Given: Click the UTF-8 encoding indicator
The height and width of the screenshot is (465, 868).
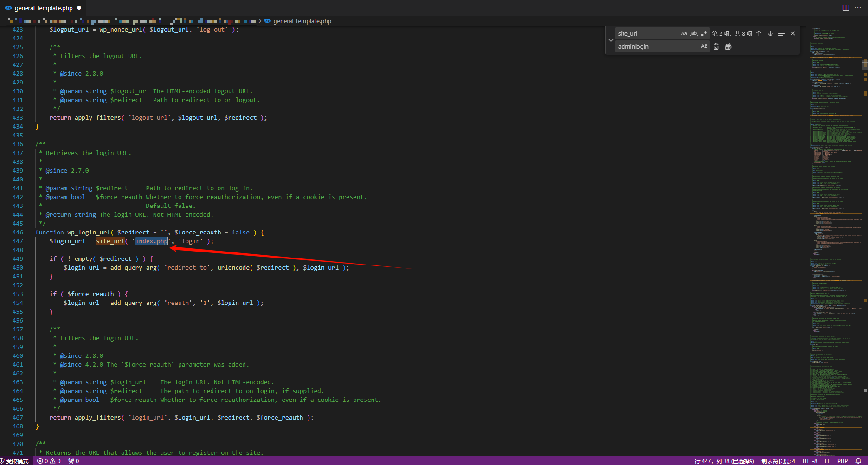Looking at the screenshot, I should pyautogui.click(x=810, y=461).
